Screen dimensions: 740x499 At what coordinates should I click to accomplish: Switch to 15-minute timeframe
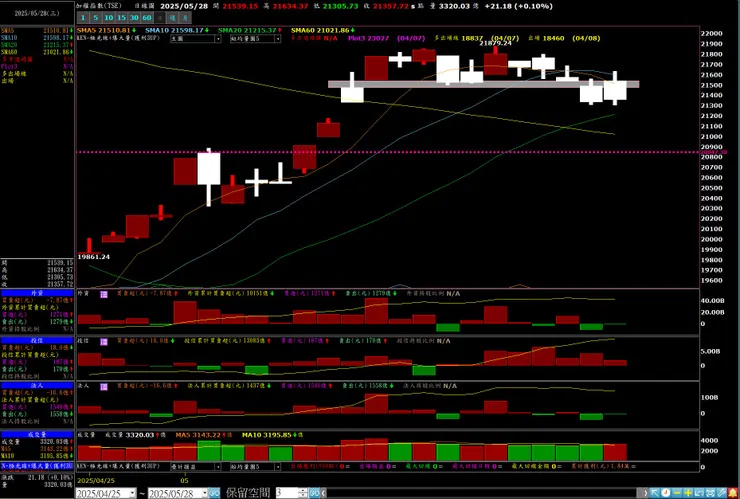point(121,18)
